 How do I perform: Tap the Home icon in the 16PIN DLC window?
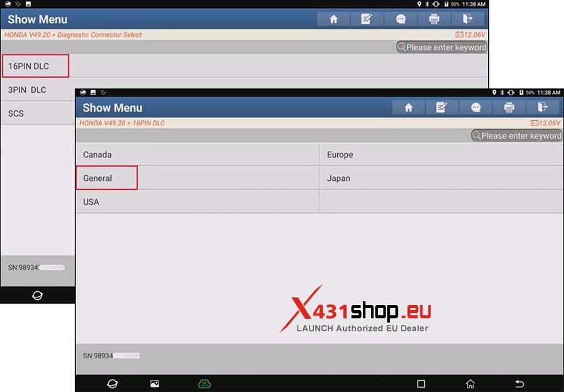click(x=408, y=108)
